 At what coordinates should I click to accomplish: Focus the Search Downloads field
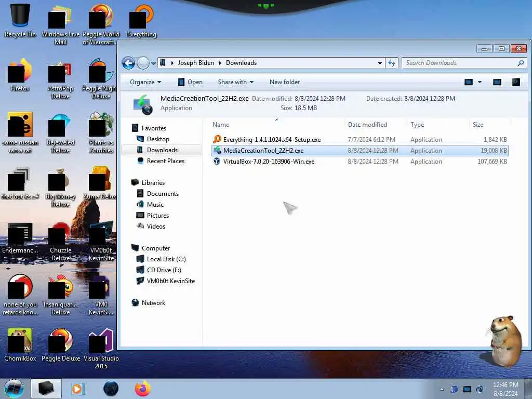pos(464,63)
